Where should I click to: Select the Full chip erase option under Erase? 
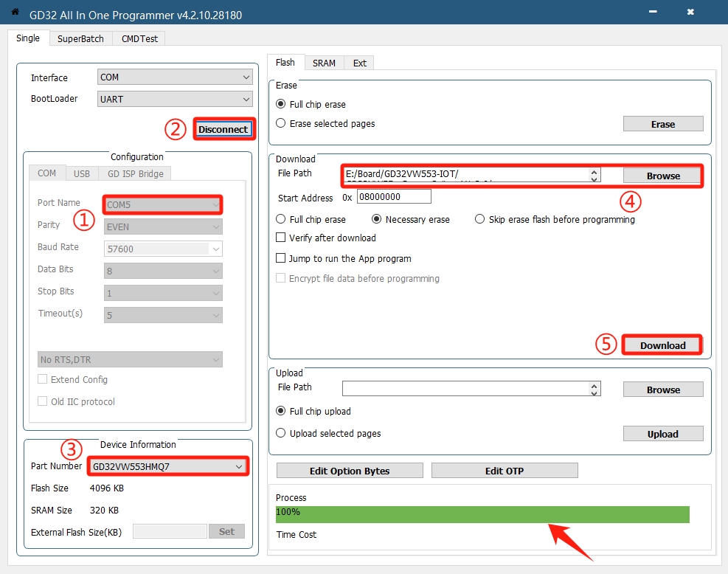click(281, 105)
